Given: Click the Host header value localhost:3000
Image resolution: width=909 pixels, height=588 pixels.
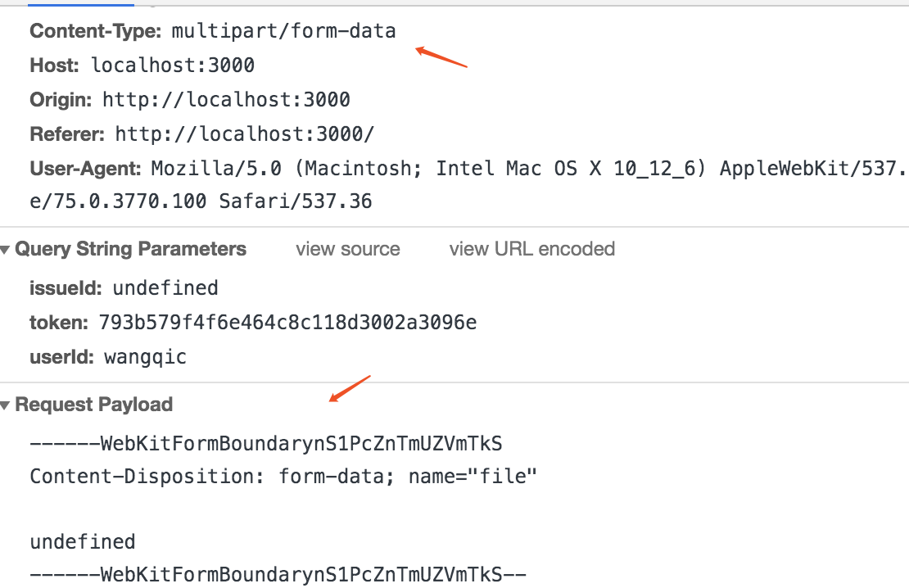Looking at the screenshot, I should pos(173,65).
